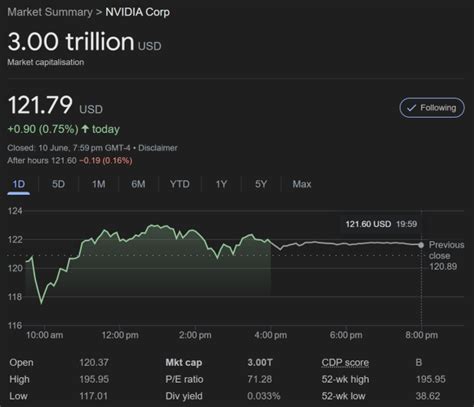Click the 52-wk low value 38.62

pos(428,396)
